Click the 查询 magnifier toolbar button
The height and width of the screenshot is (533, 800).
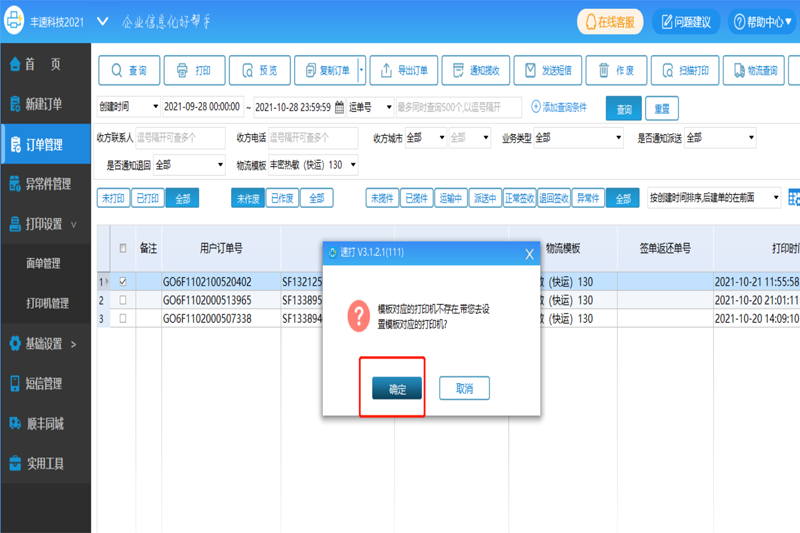point(129,70)
